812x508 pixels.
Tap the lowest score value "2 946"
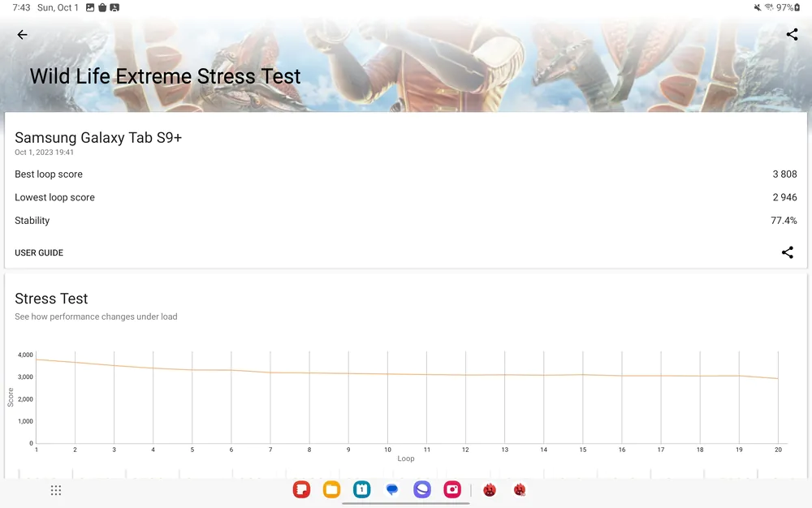(784, 198)
